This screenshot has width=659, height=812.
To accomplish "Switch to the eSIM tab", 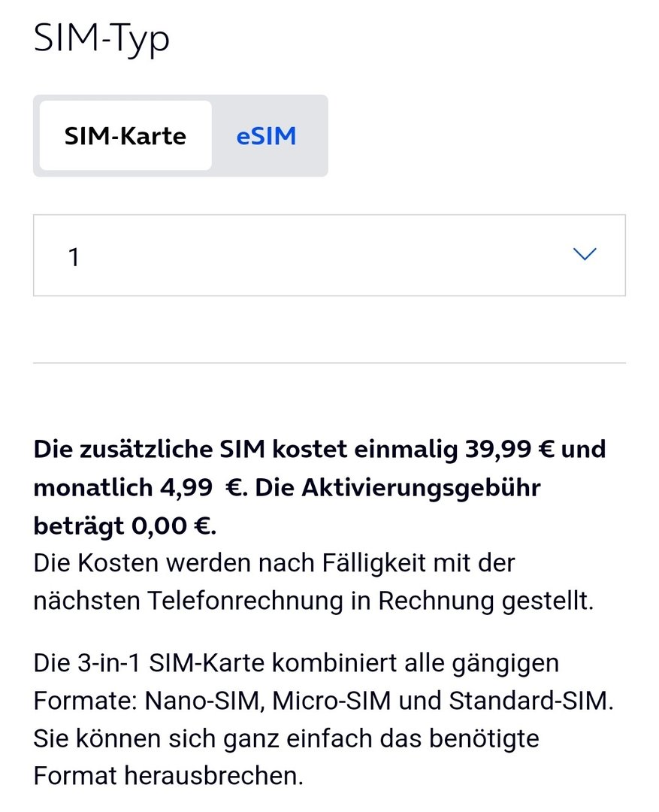I will [266, 136].
